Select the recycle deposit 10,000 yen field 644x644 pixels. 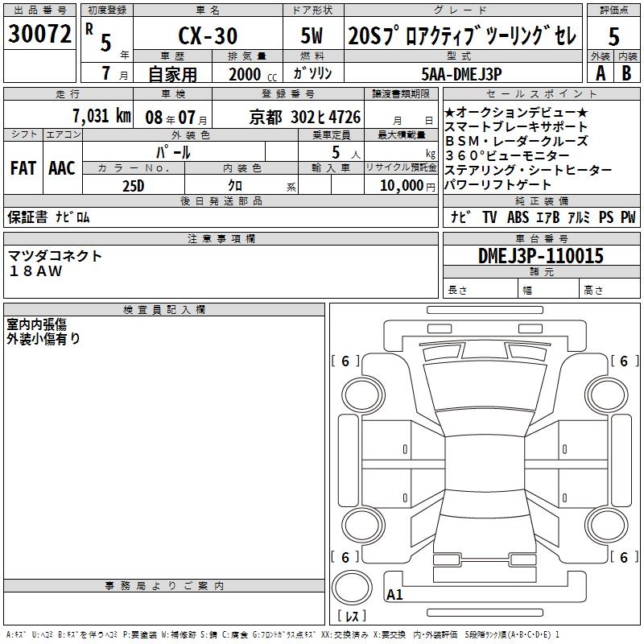pos(401,185)
